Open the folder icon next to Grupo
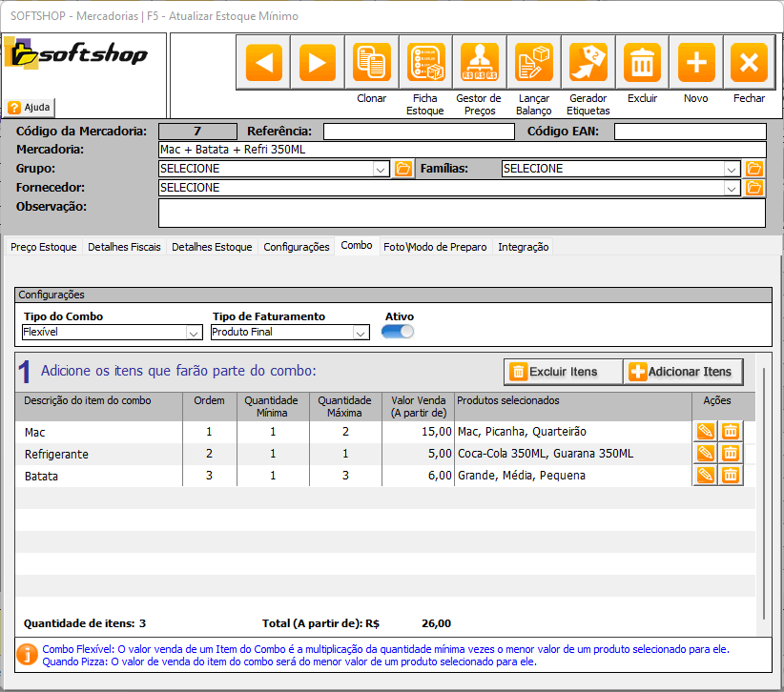784x692 pixels. click(403, 169)
